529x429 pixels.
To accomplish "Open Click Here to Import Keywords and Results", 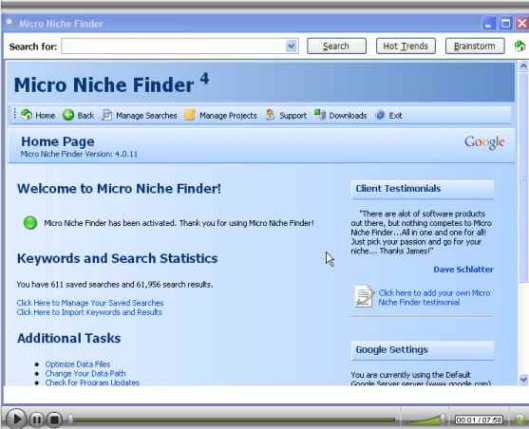I will point(89,312).
